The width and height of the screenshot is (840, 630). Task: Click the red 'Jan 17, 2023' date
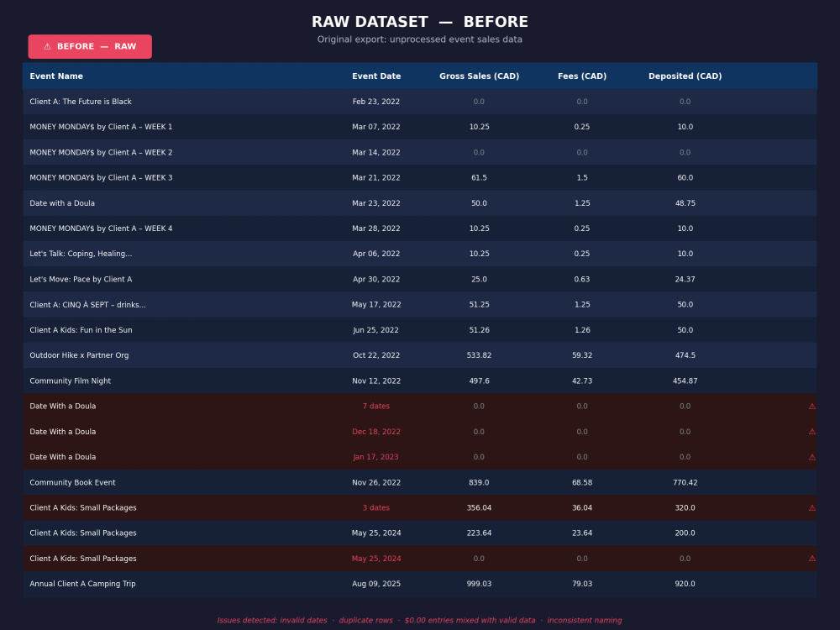pos(376,457)
